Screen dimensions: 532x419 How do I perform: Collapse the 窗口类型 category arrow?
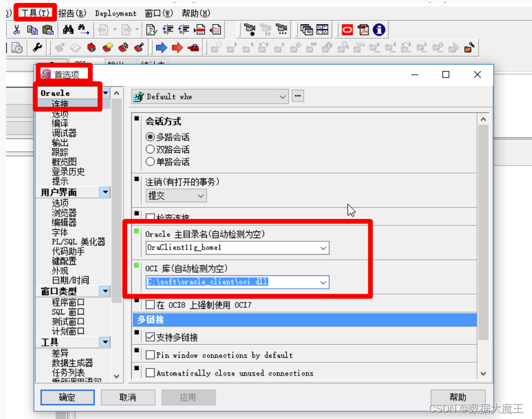click(x=105, y=291)
